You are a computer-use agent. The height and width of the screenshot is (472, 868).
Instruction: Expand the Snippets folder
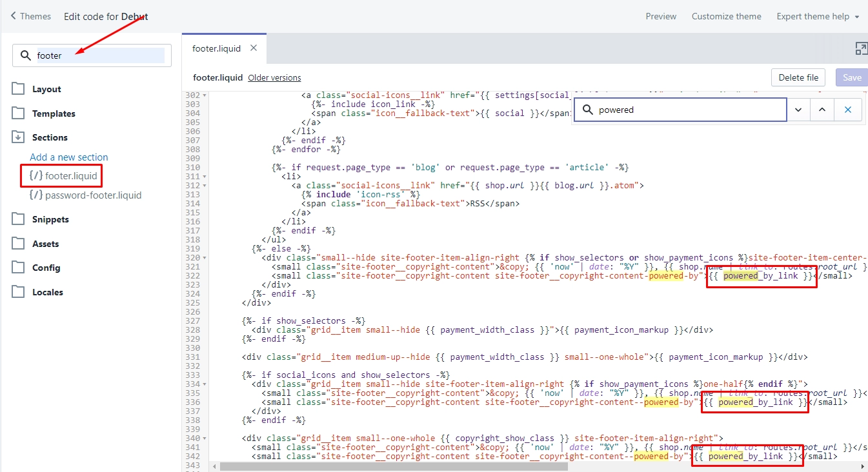[50, 219]
